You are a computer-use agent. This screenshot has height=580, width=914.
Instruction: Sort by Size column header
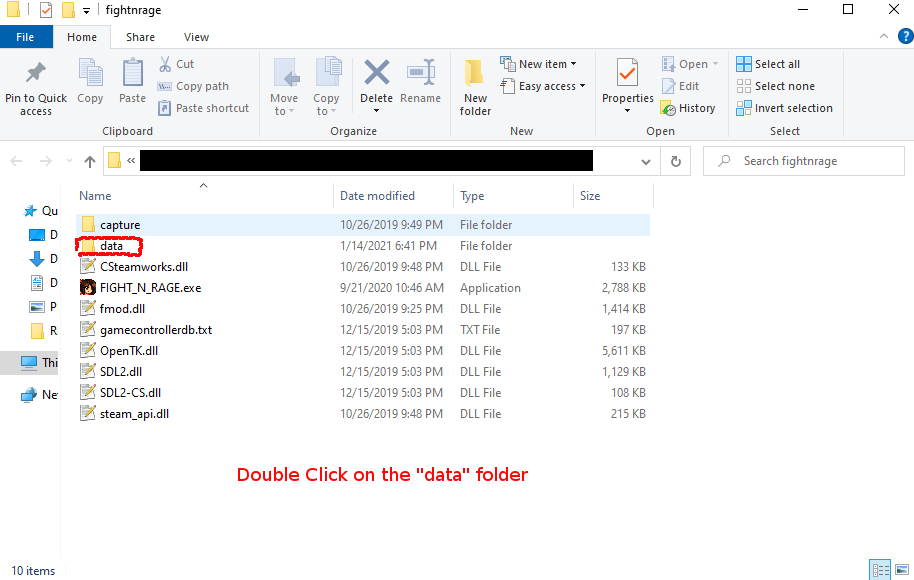(590, 196)
